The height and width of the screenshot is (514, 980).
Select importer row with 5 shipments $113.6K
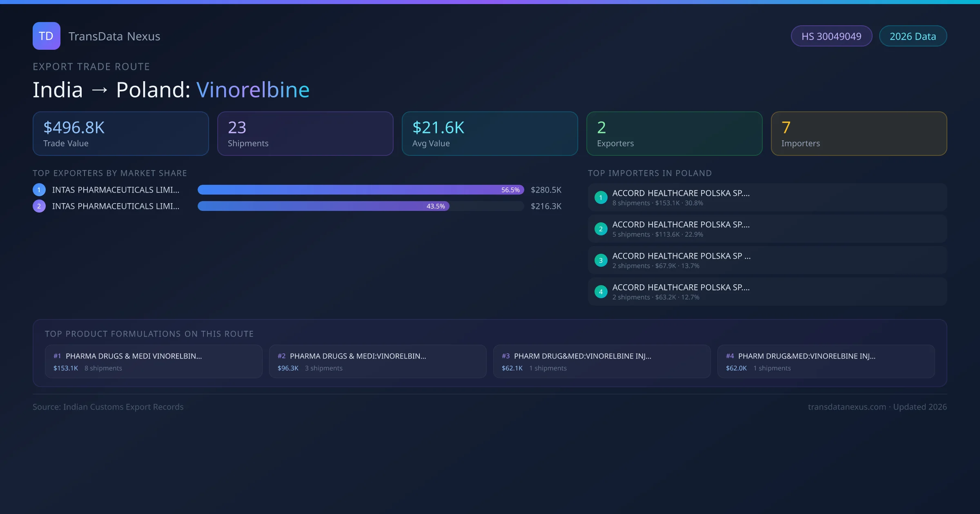[x=767, y=229]
